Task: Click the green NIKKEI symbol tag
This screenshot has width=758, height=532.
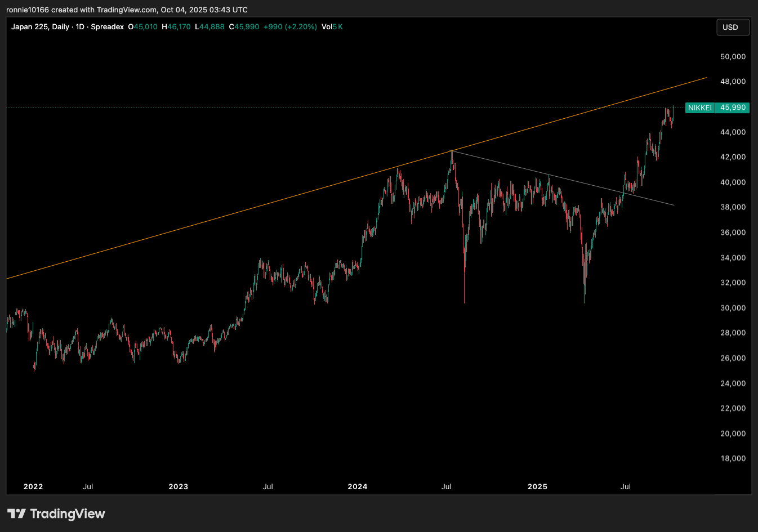Action: pos(699,108)
